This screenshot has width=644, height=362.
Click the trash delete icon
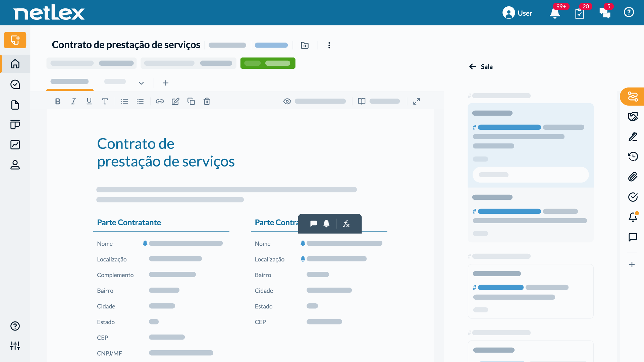point(207,102)
